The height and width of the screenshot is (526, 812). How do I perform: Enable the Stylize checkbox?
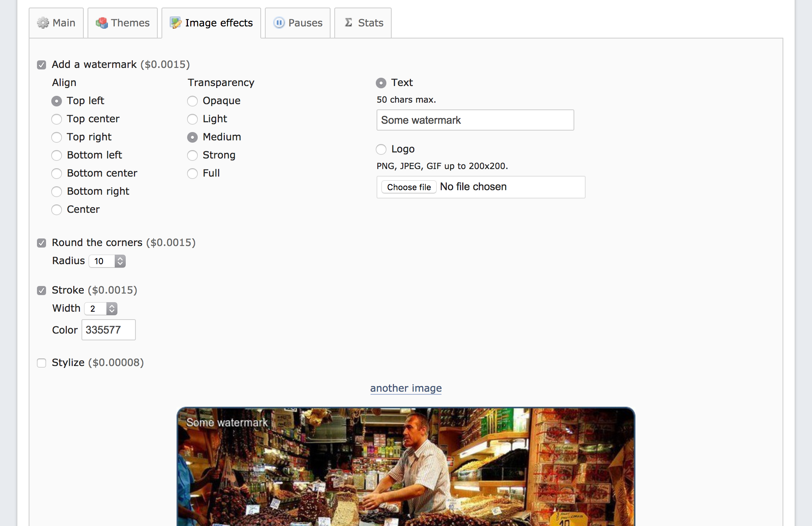tap(42, 363)
